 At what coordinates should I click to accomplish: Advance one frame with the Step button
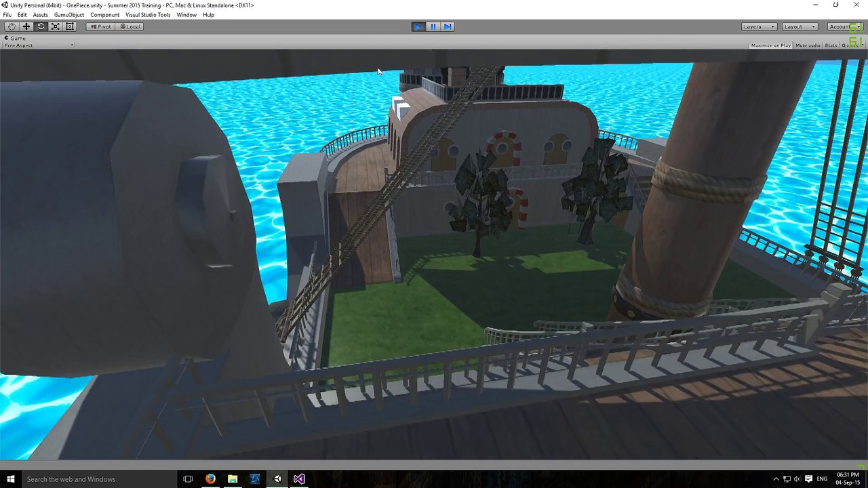[x=448, y=26]
